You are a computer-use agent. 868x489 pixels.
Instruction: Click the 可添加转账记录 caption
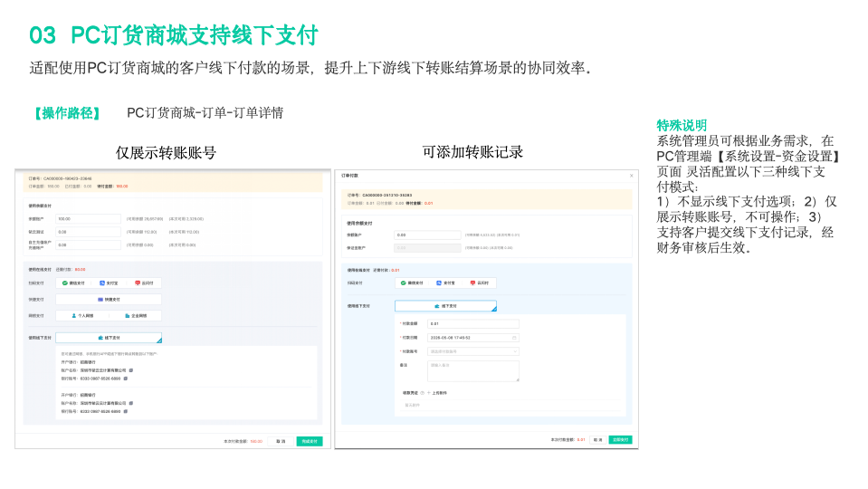pyautogui.click(x=472, y=152)
